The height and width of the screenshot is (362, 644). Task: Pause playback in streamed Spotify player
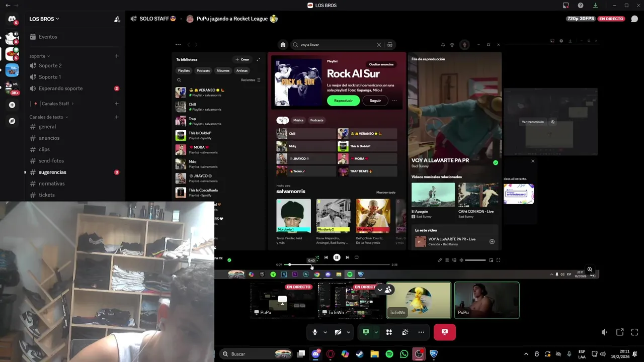[337, 257]
